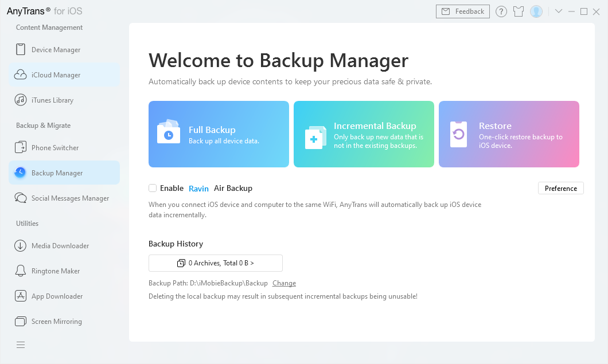The height and width of the screenshot is (364, 608).
Task: Open iCloud Manager cloud icon
Action: pos(21,75)
